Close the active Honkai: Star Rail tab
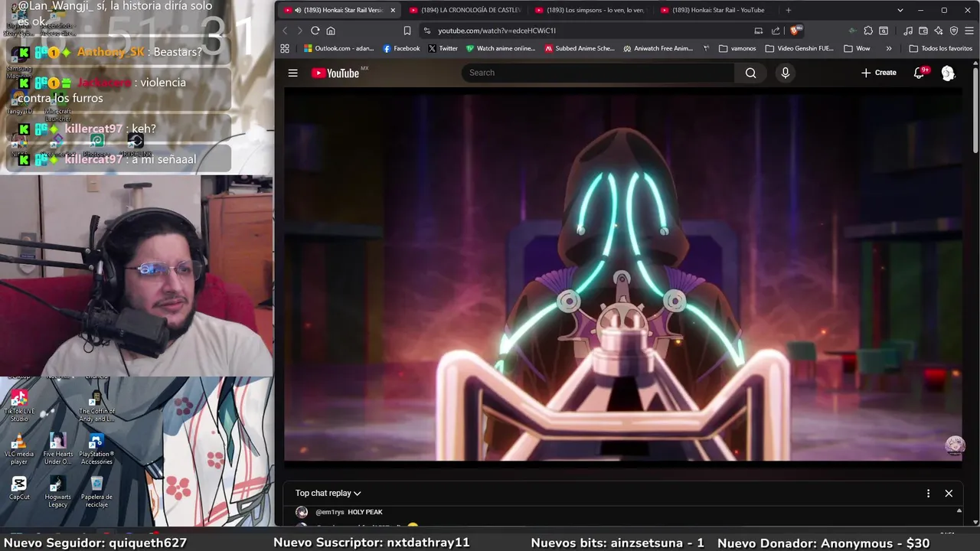 coord(393,10)
